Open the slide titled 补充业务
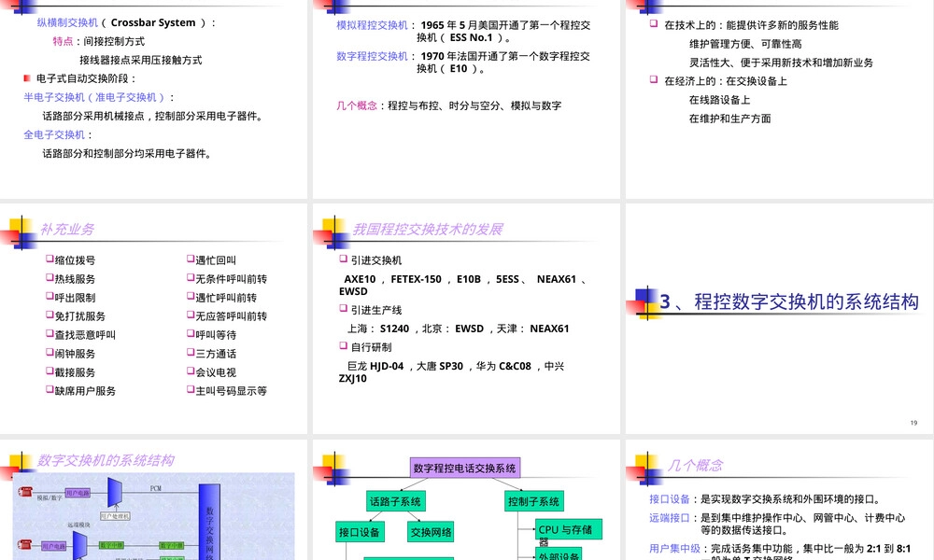This screenshot has height=560, width=934. tap(154, 318)
